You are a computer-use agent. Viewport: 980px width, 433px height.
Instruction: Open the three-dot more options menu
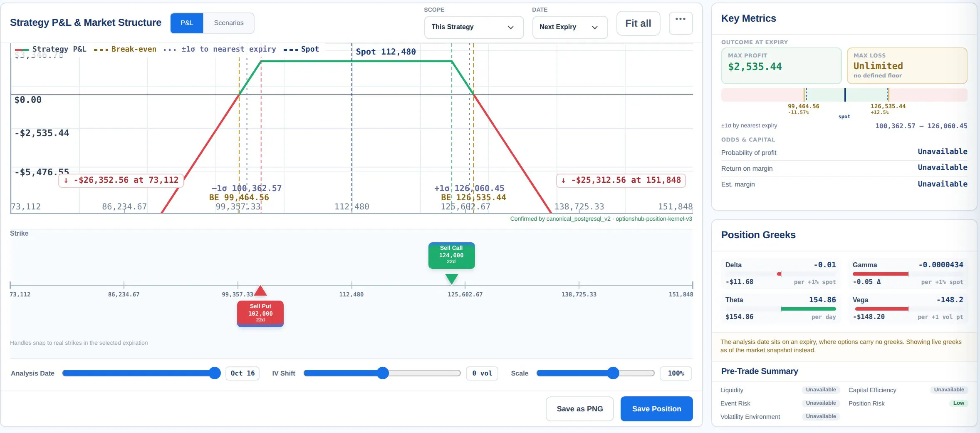coord(681,23)
